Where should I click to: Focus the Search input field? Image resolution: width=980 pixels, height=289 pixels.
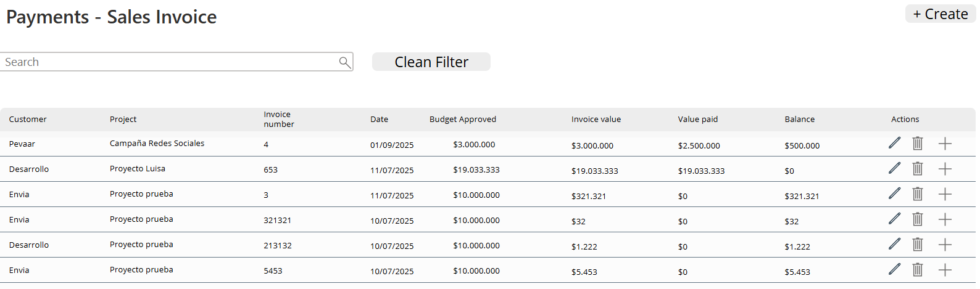[170, 62]
